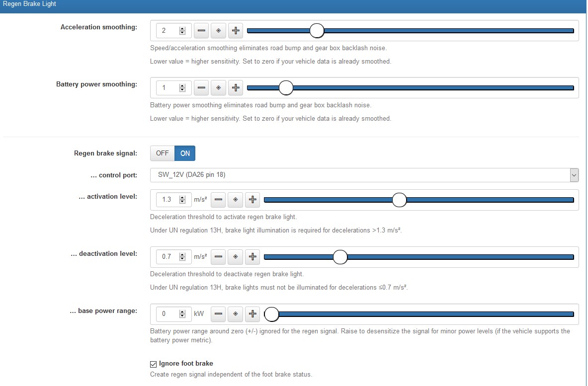Click Acceleration smoothing spinner up arrow
Viewport: 588px width, 386px height.
[182, 28]
